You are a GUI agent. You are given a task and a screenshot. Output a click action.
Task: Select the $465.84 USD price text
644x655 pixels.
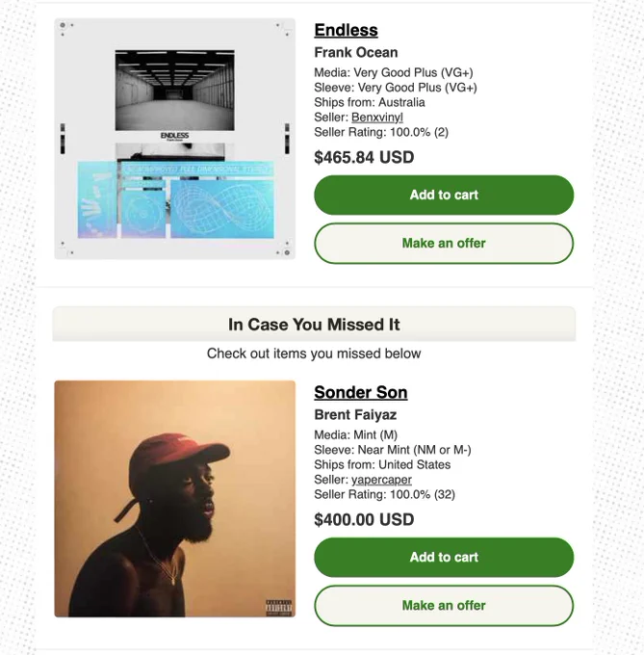point(364,157)
